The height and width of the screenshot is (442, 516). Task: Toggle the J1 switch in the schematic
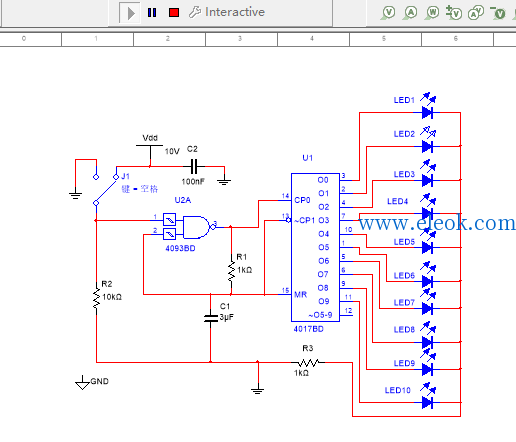106,190
